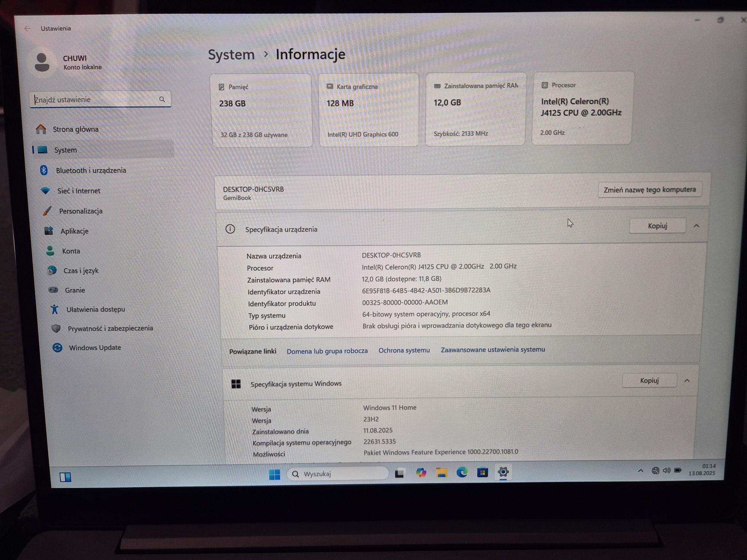Launch Copilot from the taskbar
747x560 pixels.
(x=421, y=473)
